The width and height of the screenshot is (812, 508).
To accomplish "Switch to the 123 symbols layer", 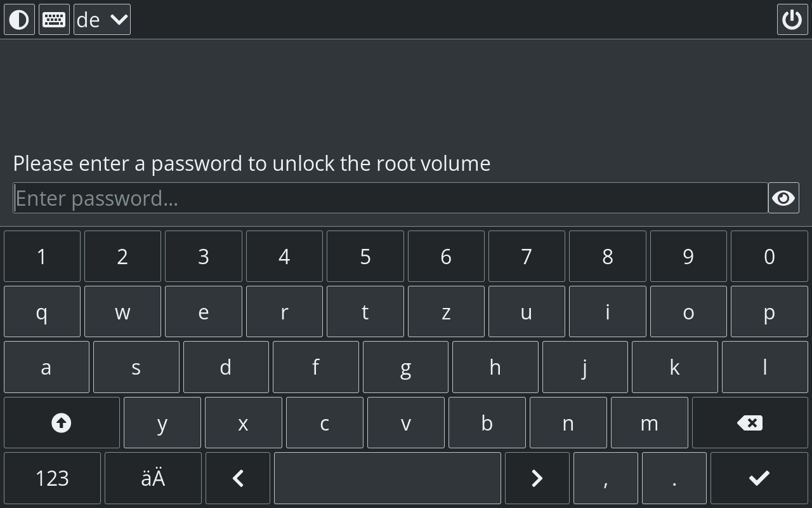I will (52, 478).
